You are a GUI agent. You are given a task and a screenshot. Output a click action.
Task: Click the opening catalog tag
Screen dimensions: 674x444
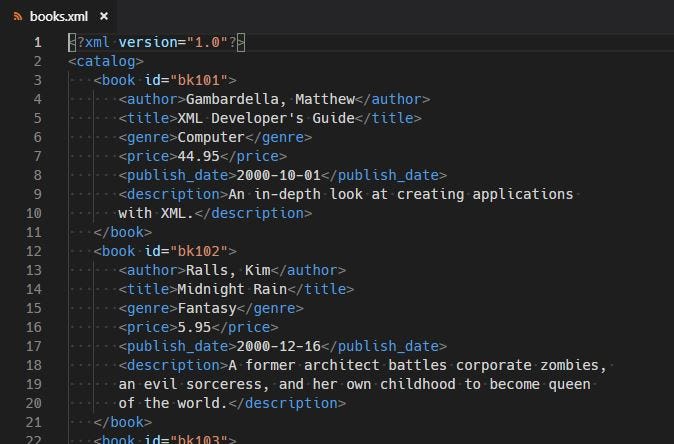[106, 61]
